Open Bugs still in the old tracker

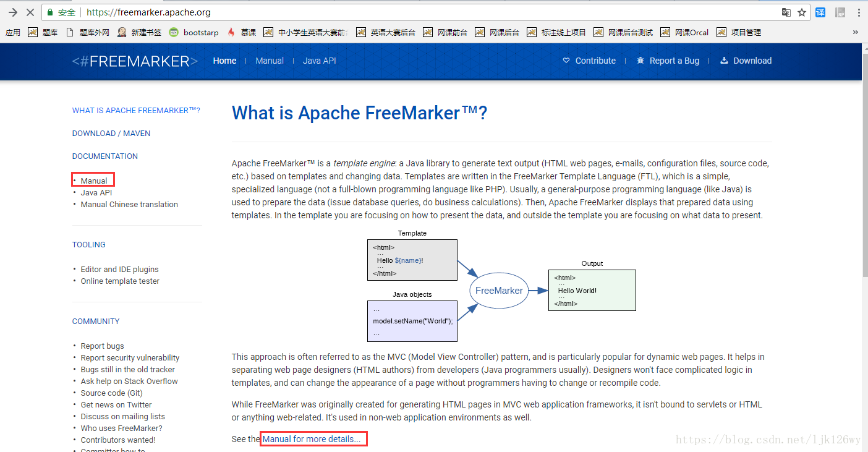tap(128, 370)
